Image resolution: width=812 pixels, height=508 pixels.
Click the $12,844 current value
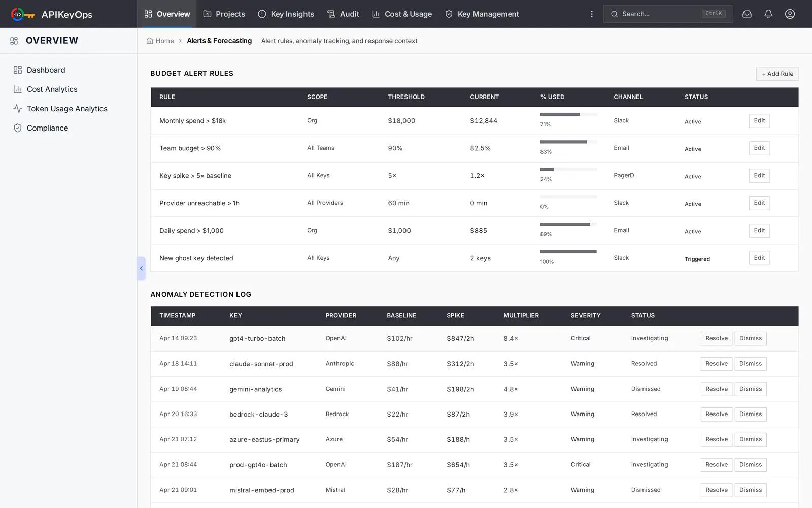coord(484,121)
